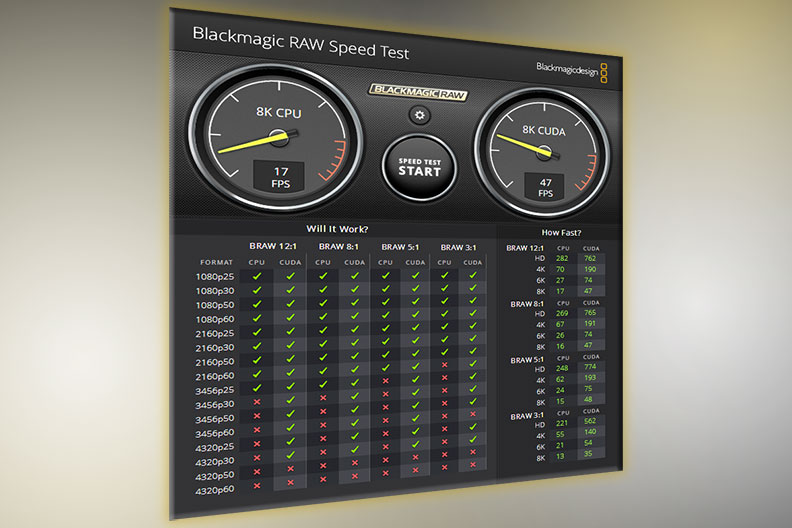The image size is (792, 528).
Task: Click the 190 value in BRAW 12:1 4K CUDA
Action: click(x=590, y=269)
